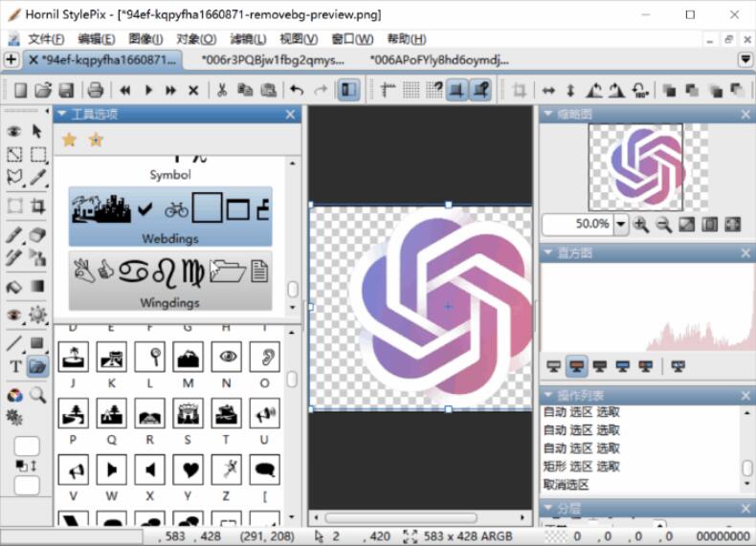756x546 pixels.
Task: Switch to the 006APoFYly8hd6oymdj tab
Action: pyautogui.click(x=439, y=60)
